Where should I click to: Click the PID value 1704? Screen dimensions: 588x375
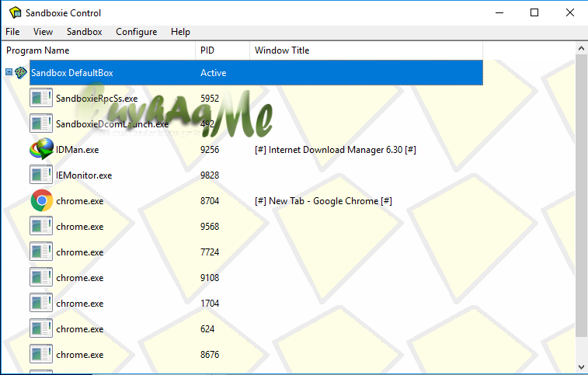tap(210, 303)
